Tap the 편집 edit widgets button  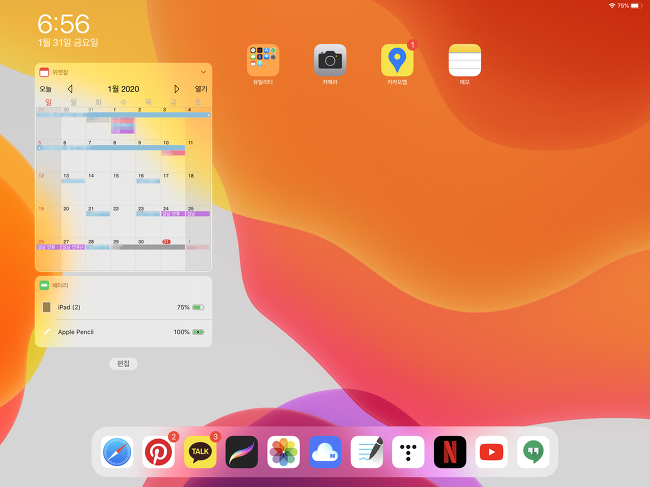tap(123, 363)
